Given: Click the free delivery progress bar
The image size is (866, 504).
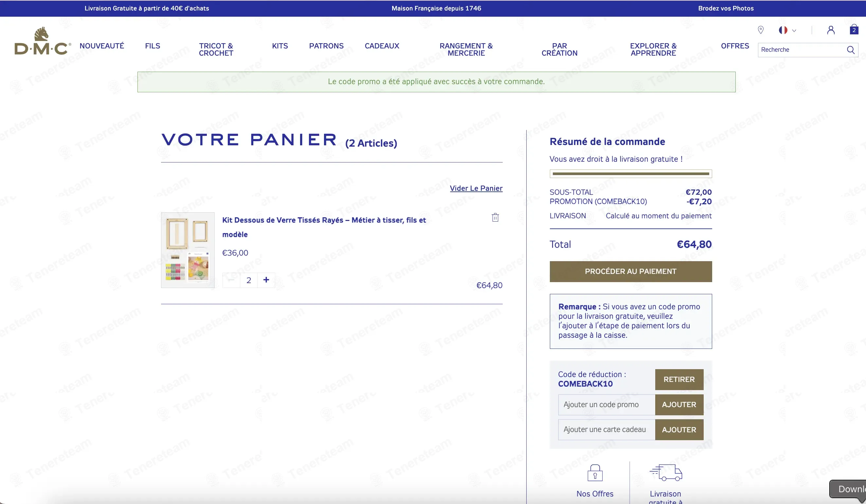Looking at the screenshot, I should (x=631, y=173).
